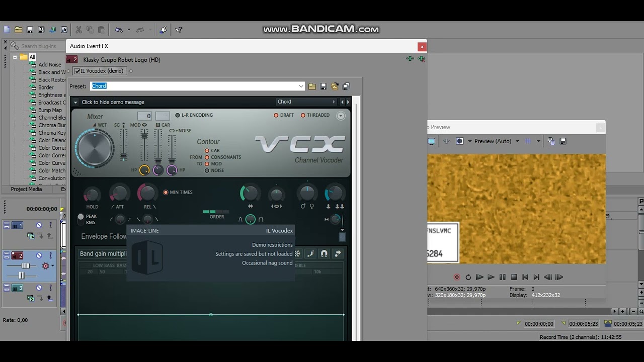Screen dimensions: 644x362
Task: Click the plug-in chain icon in Audio Event FX
Action: pos(410,59)
